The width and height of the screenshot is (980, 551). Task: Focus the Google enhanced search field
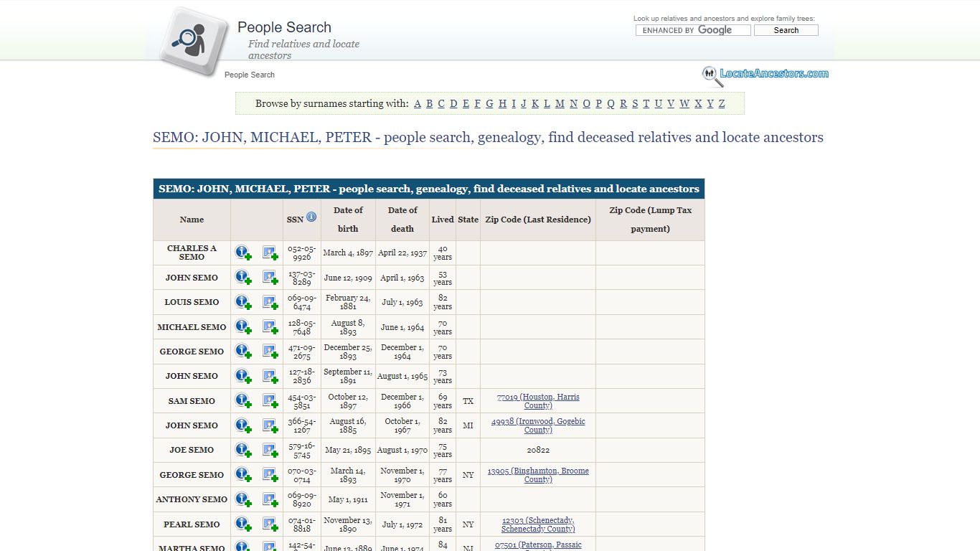(x=693, y=30)
